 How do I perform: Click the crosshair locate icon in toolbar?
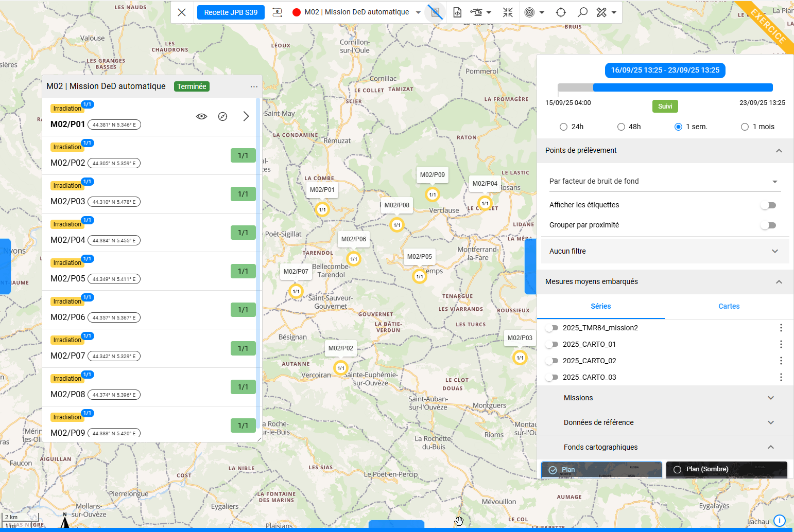[561, 12]
